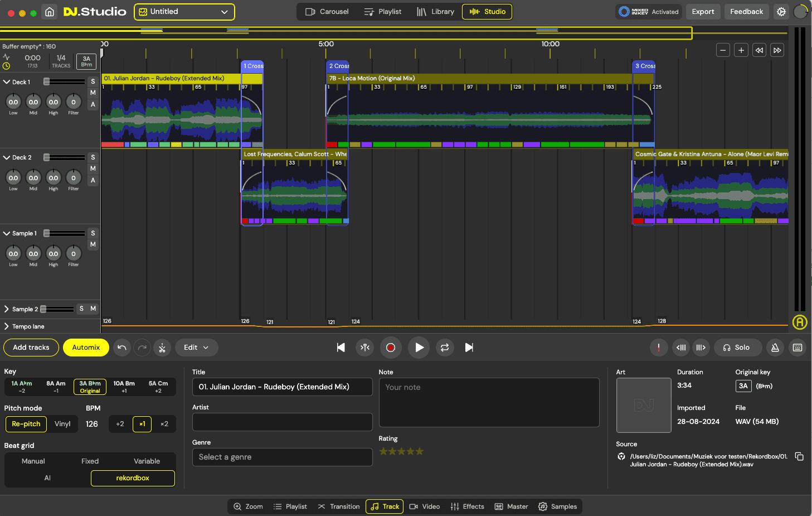This screenshot has width=812, height=516.
Task: Click the red record button
Action: point(391,348)
